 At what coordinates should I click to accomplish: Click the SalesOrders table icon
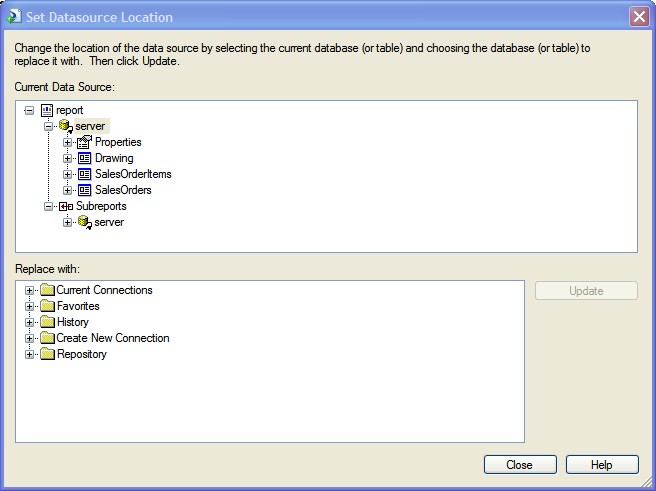click(x=84, y=190)
